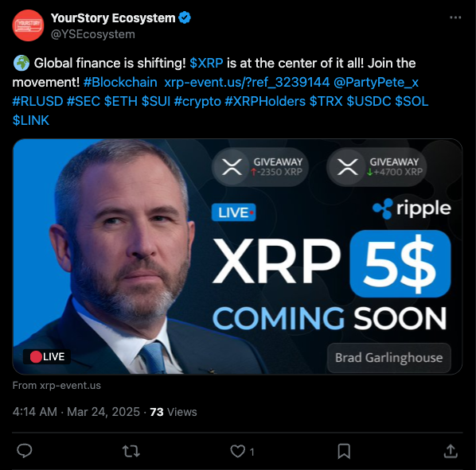Click the blue verified badge
Image resolution: width=476 pixels, height=470 pixels.
tap(185, 17)
